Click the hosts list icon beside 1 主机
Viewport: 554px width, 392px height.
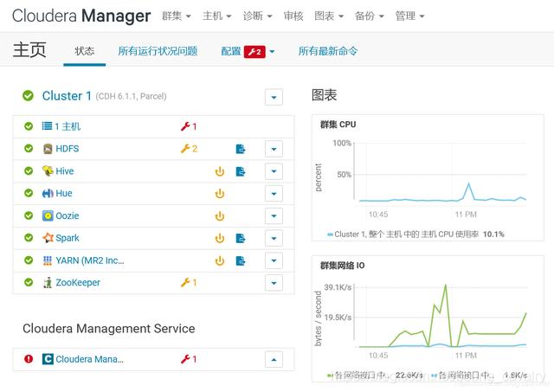coord(47,126)
